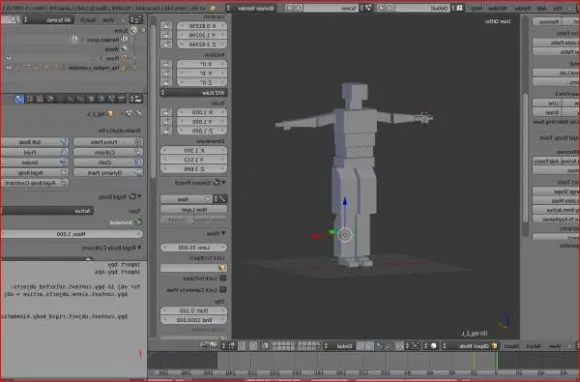The height and width of the screenshot is (382, 580).
Task: Open the Render menu
Action: point(523,8)
